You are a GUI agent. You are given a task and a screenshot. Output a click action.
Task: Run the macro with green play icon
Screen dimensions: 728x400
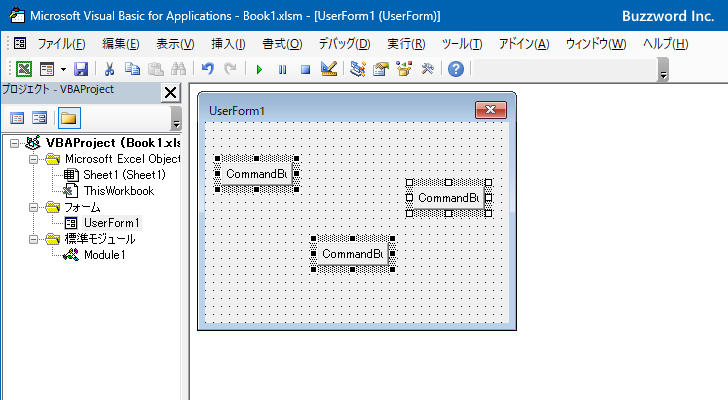coord(259,70)
